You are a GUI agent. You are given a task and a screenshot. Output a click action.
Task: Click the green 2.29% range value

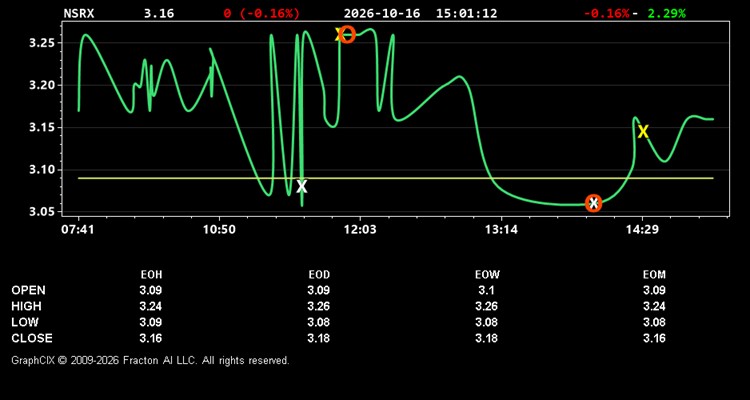[666, 13]
